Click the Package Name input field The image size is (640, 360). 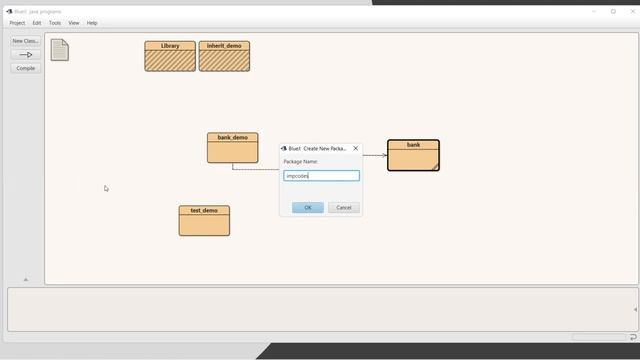tap(322, 176)
